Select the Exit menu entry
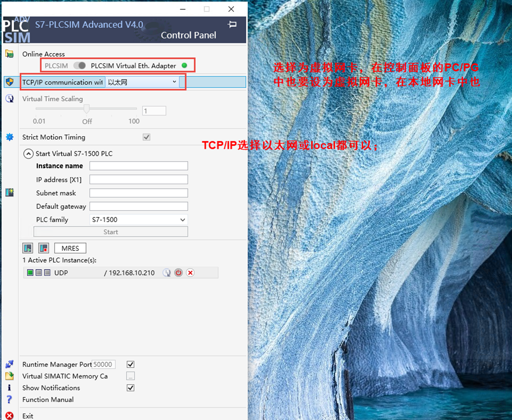 pos(28,416)
